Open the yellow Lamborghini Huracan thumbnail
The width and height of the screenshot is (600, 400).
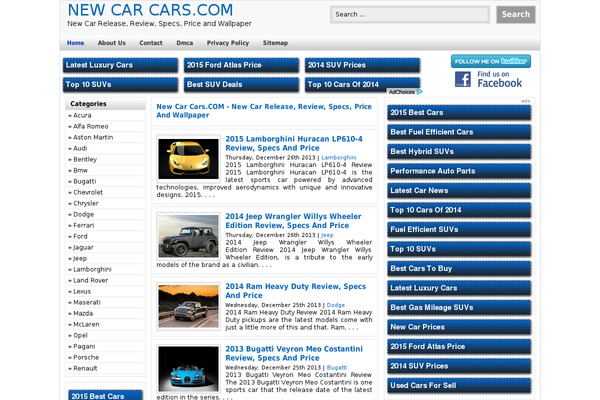coord(188,158)
